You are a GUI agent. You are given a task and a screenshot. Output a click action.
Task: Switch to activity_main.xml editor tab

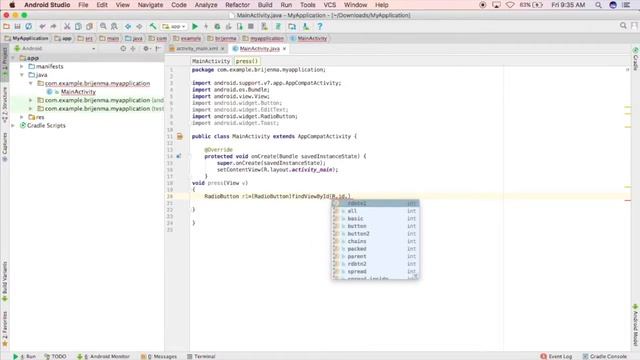point(197,49)
